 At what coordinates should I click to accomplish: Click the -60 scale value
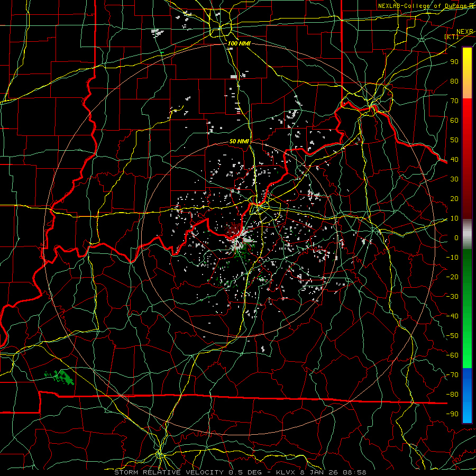pos(452,355)
